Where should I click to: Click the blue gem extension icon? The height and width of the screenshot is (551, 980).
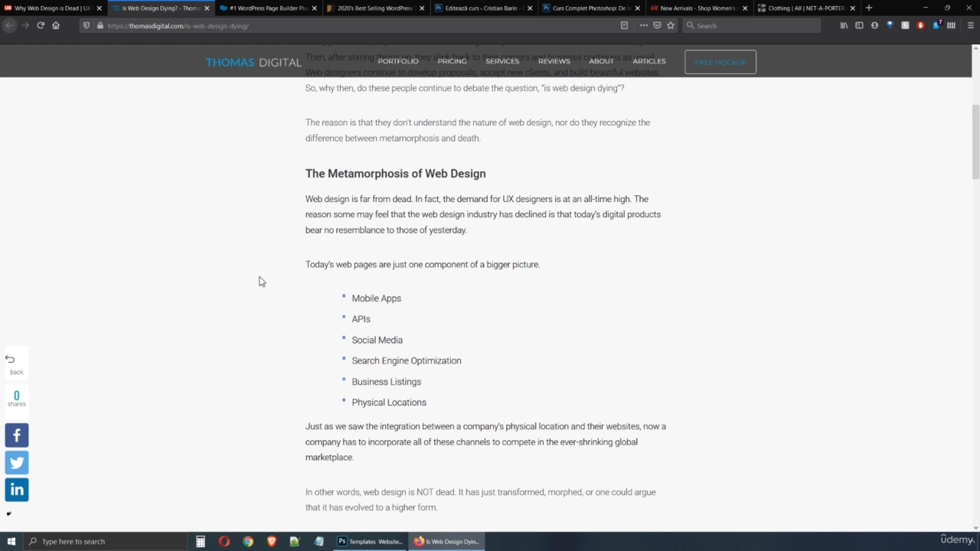click(890, 25)
